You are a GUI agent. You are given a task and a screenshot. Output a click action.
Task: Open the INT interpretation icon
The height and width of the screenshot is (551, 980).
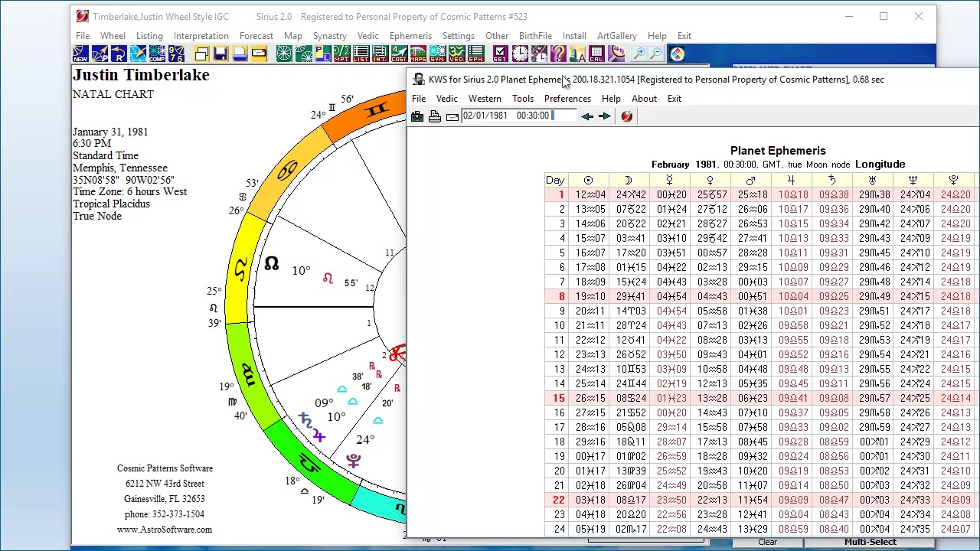point(381,54)
